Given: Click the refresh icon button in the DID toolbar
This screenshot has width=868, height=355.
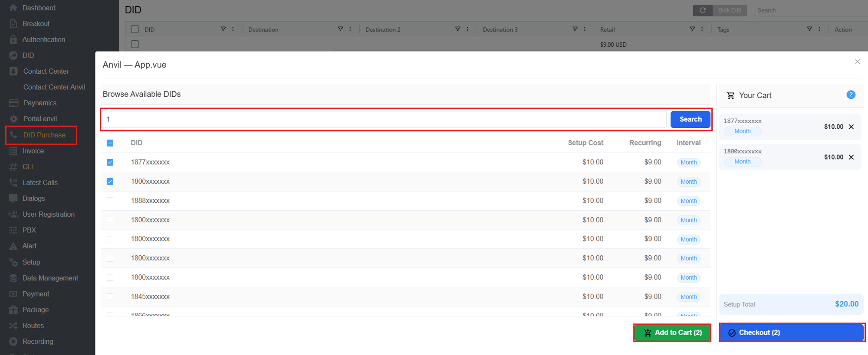Looking at the screenshot, I should 703,10.
